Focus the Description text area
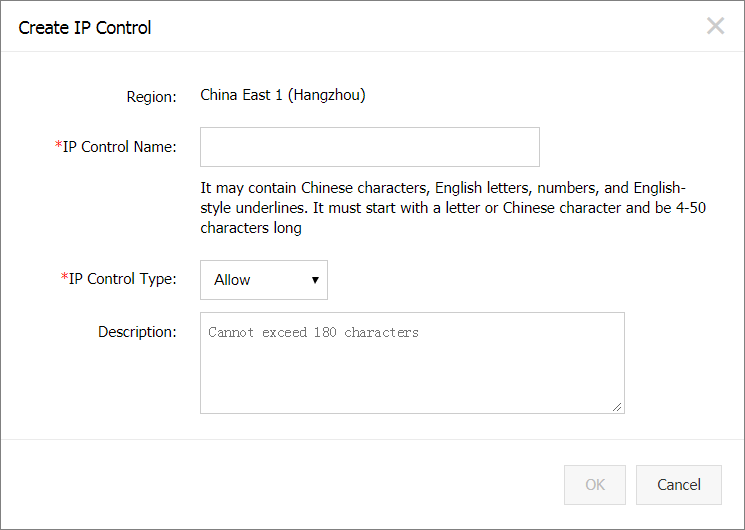745x530 pixels. (412, 363)
